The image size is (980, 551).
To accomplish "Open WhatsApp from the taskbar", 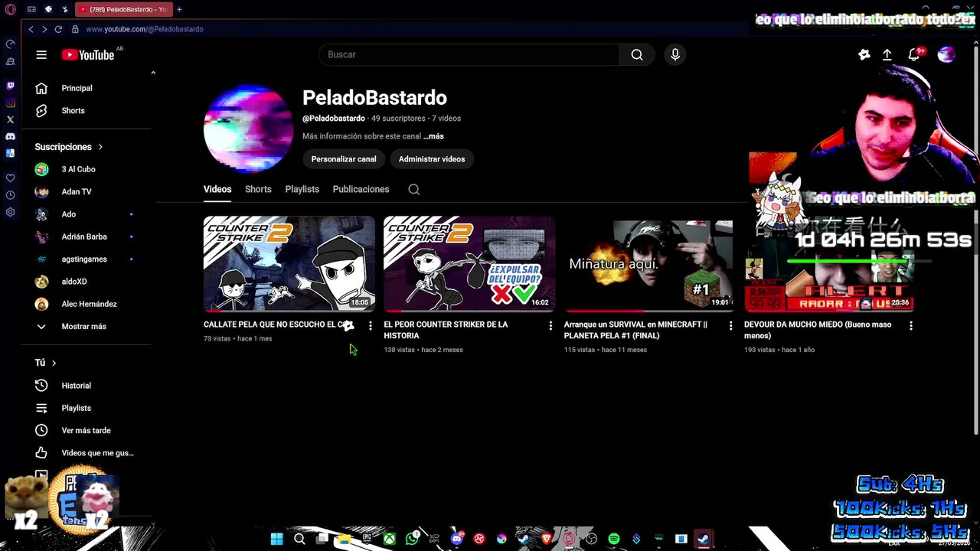I will pos(413,539).
